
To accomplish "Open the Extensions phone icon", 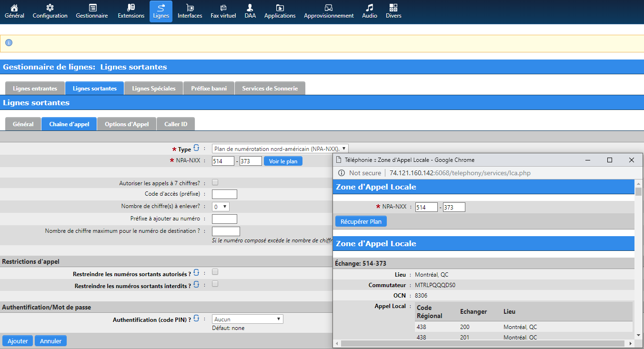I will (x=131, y=11).
